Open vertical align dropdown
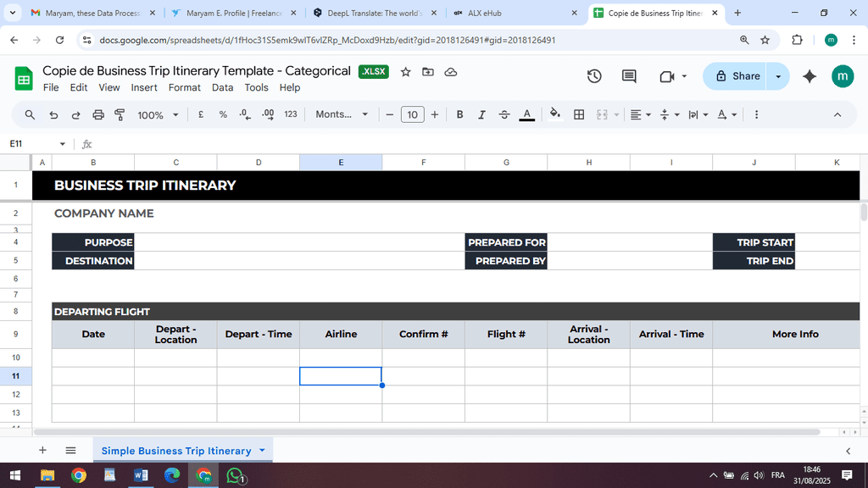 pyautogui.click(x=670, y=114)
